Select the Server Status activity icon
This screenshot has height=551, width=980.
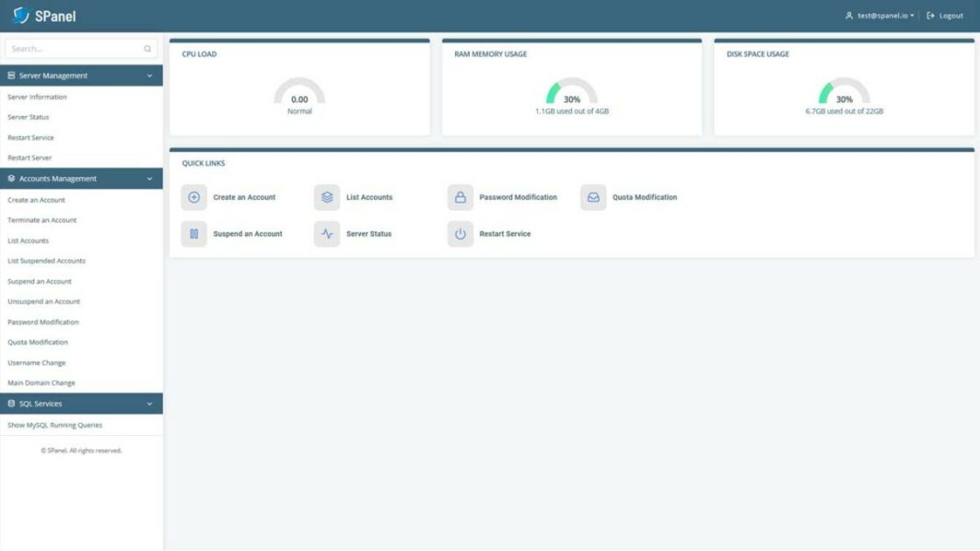(326, 233)
